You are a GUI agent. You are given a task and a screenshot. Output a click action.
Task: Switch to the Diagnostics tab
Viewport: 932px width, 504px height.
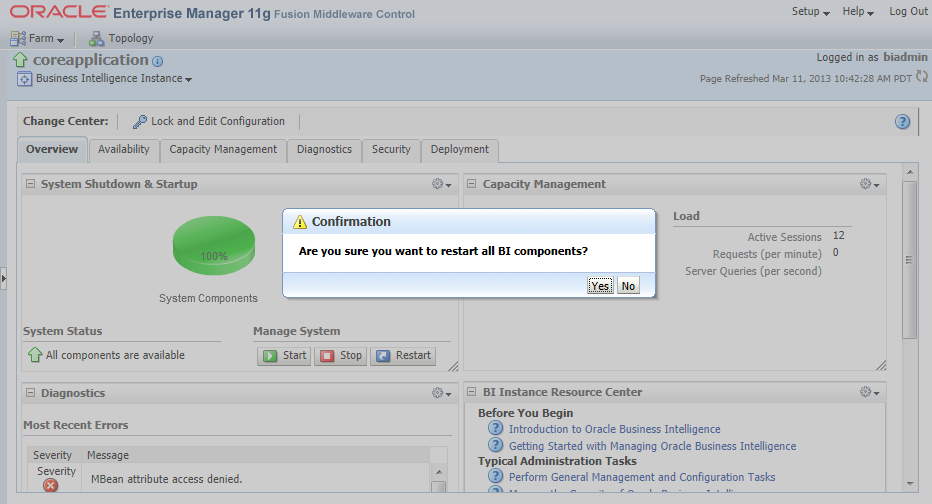tap(325, 149)
